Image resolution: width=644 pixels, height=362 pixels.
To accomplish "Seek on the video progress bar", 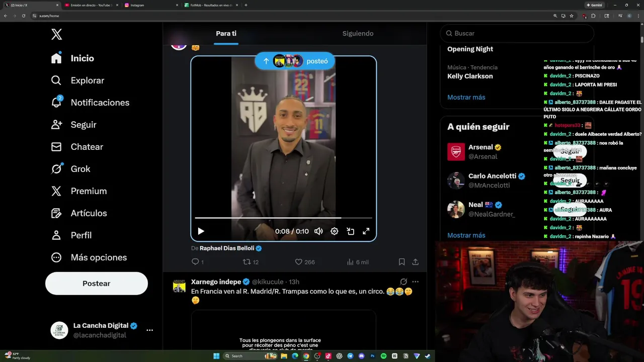I will [x=283, y=218].
